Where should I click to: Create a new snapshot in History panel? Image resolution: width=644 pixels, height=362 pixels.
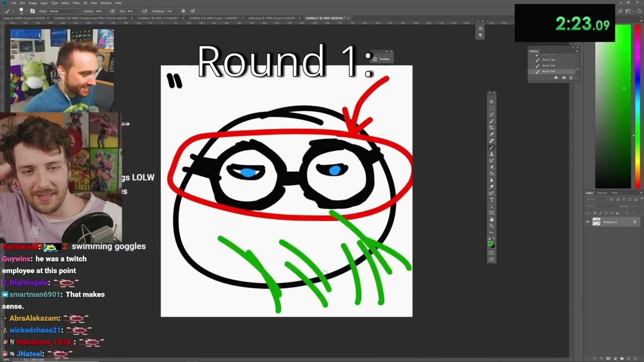[563, 77]
